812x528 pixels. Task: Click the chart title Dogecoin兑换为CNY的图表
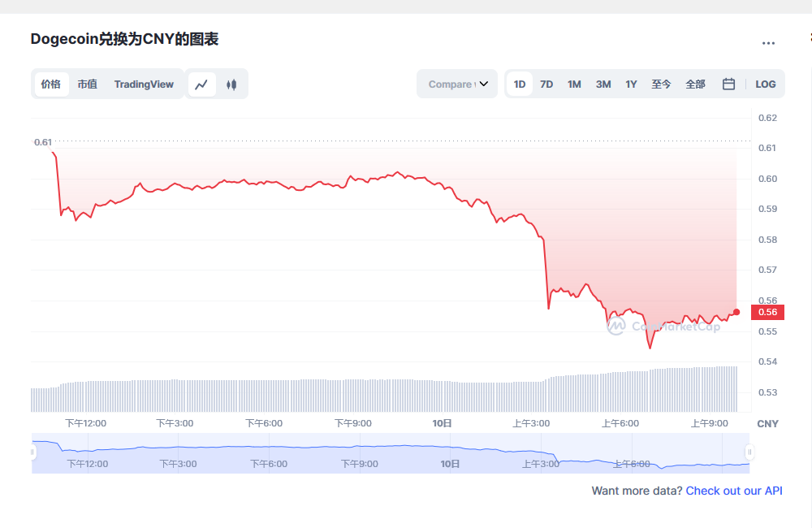coord(124,39)
